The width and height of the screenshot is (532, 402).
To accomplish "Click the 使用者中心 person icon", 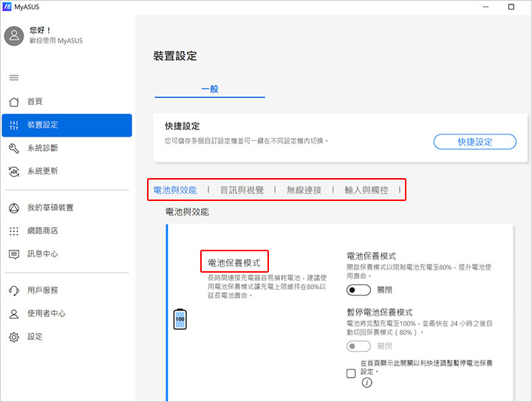I will click(14, 314).
